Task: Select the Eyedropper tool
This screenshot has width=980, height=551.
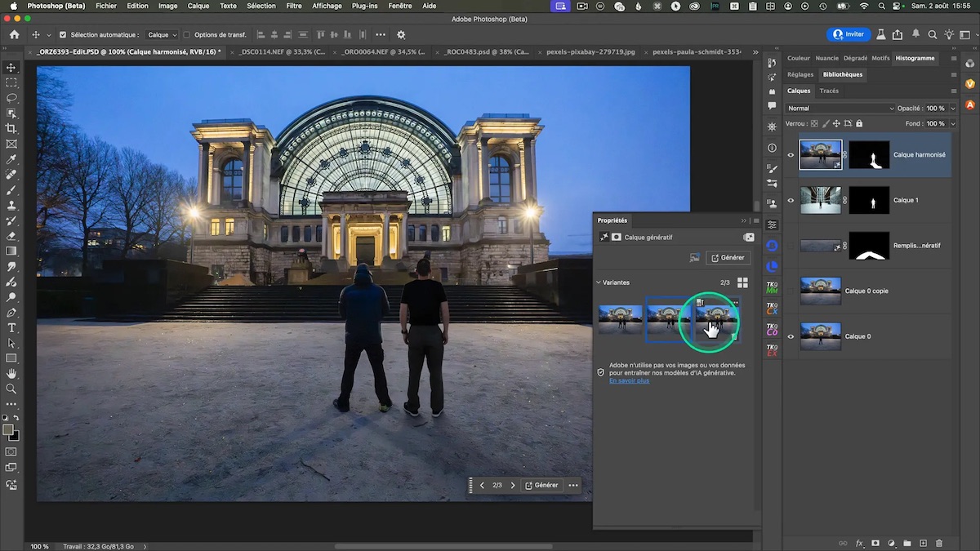Action: coord(11,159)
